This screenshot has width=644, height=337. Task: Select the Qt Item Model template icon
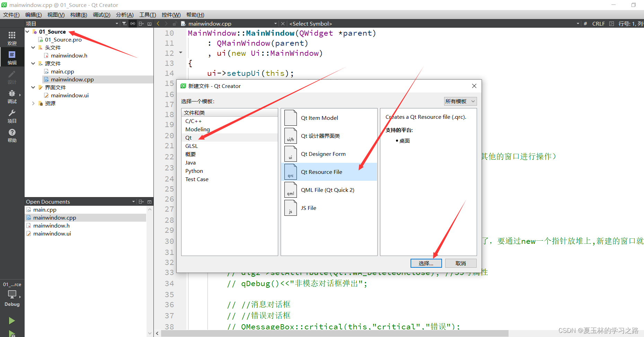click(291, 118)
